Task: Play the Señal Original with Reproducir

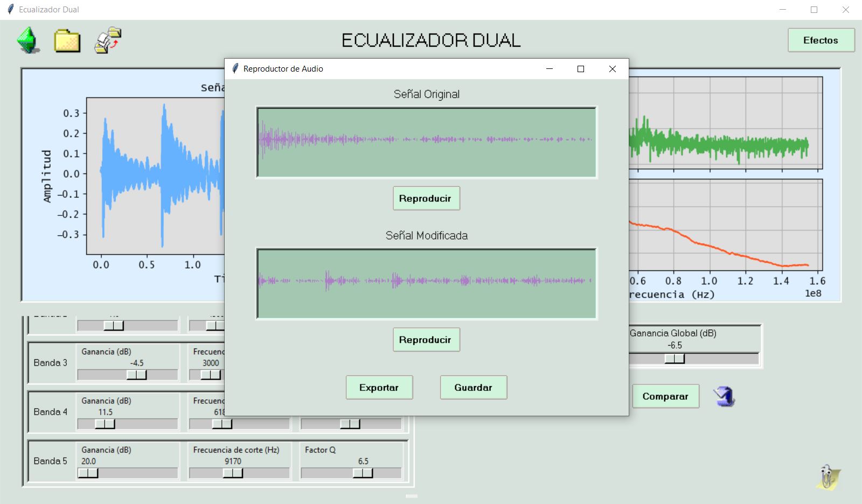Action: 426,199
